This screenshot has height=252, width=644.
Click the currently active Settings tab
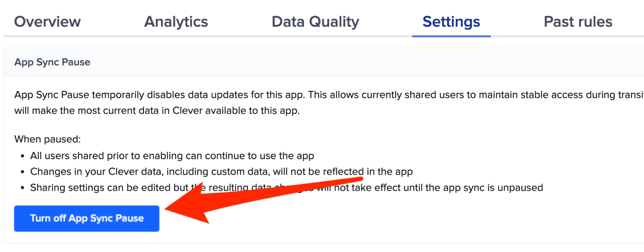[451, 22]
